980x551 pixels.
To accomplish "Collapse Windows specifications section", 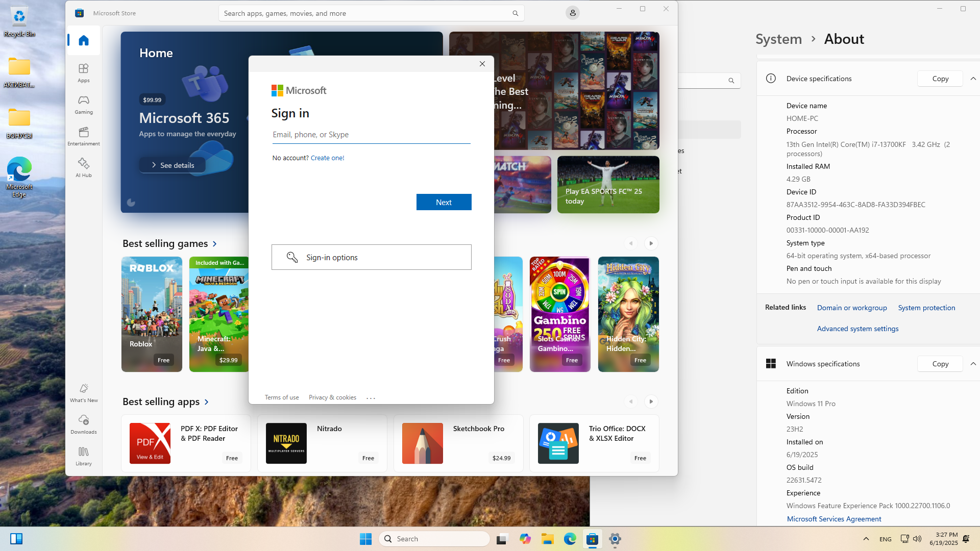I will [x=973, y=364].
